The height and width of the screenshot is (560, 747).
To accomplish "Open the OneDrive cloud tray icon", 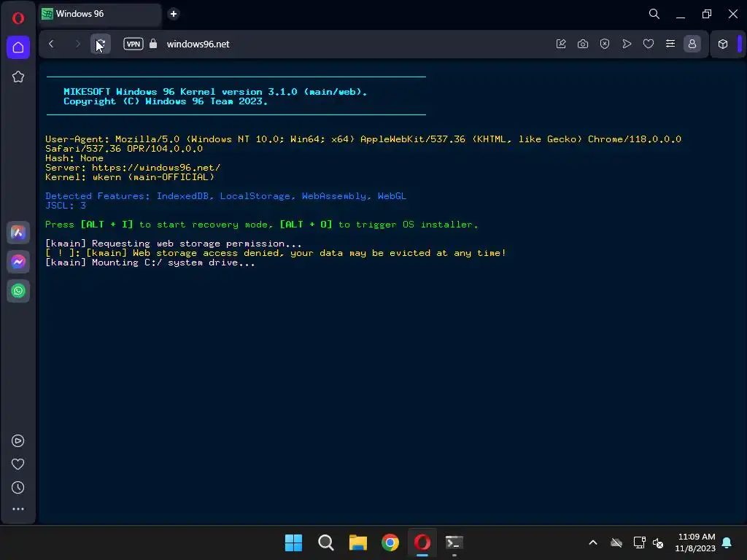I will click(616, 542).
